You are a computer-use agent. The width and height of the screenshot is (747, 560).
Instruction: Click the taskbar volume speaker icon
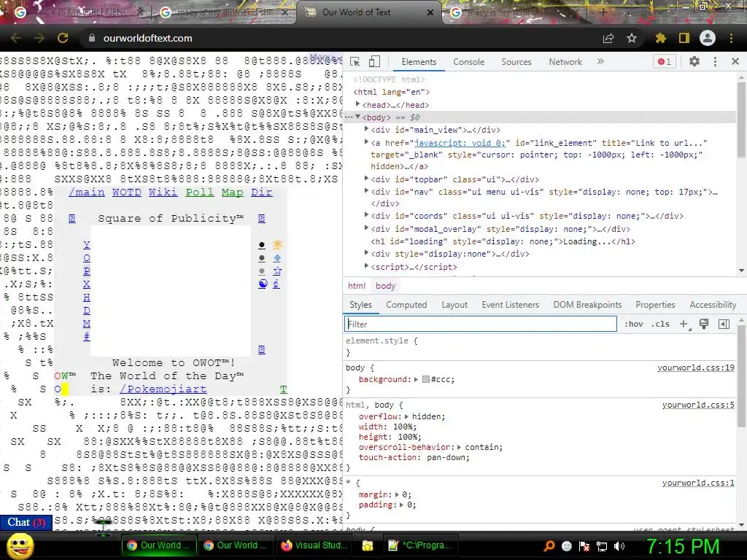(620, 546)
